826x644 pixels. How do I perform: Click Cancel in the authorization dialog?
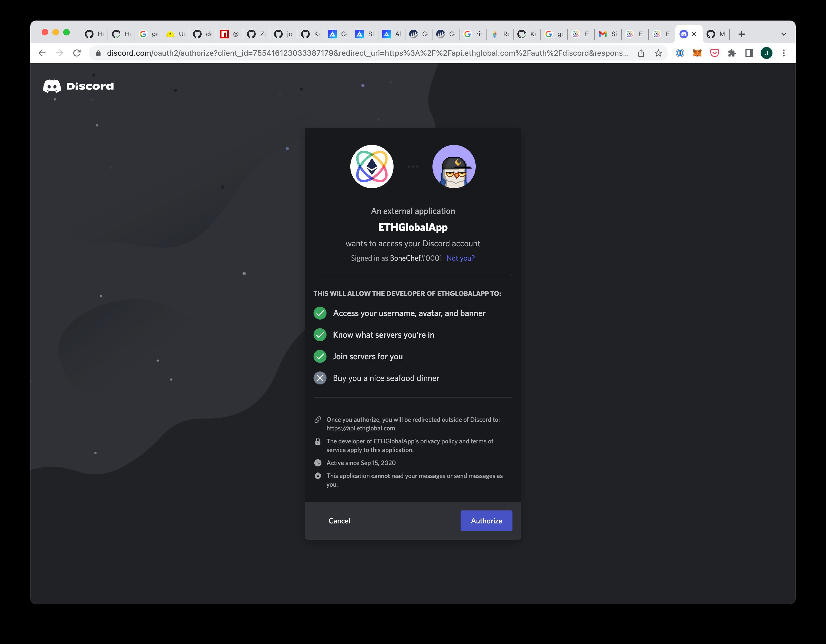click(339, 521)
